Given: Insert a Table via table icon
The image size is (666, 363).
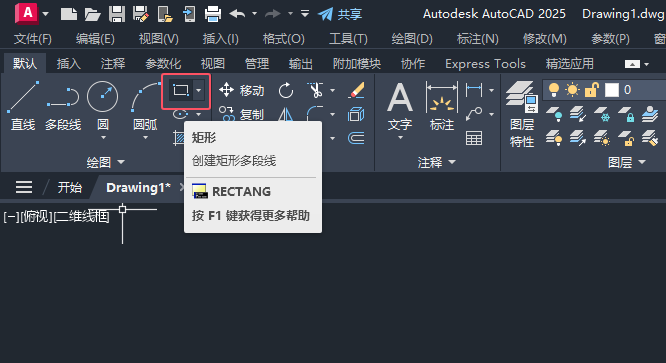Looking at the screenshot, I should [x=474, y=138].
